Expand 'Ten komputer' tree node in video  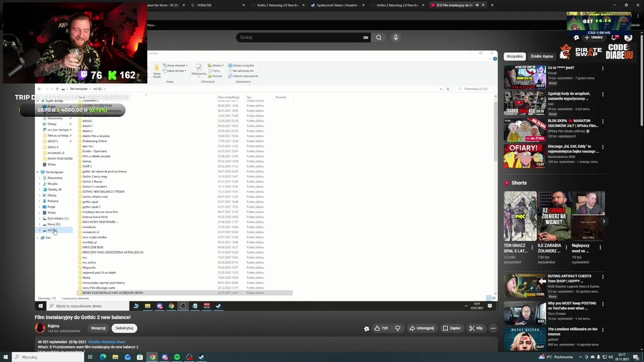click(37, 172)
